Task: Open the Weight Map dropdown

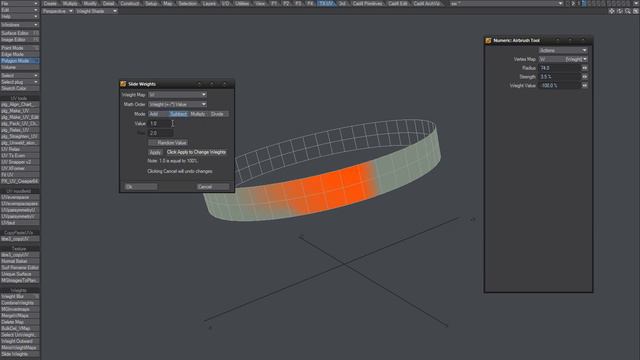Action: tap(178, 95)
